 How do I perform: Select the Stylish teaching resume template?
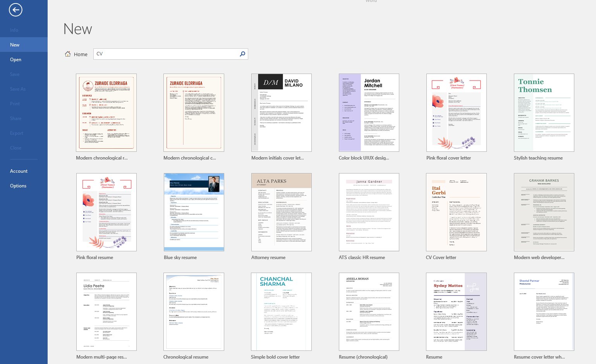pyautogui.click(x=544, y=113)
